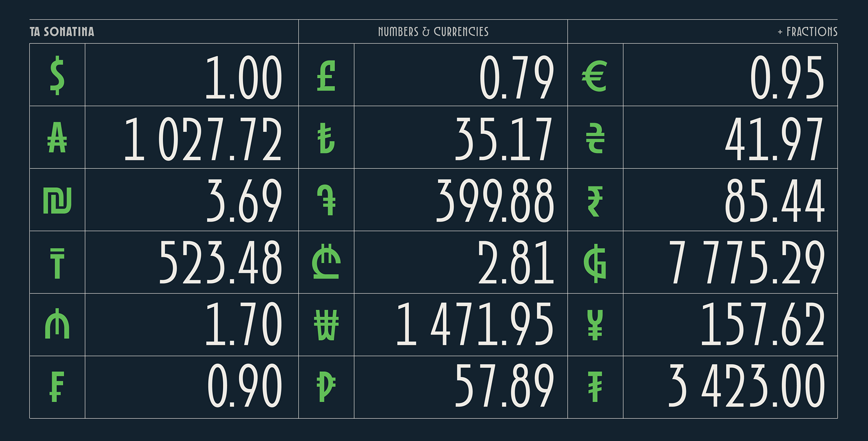Select the pound sterling symbol
The image size is (868, 441).
coord(326,76)
